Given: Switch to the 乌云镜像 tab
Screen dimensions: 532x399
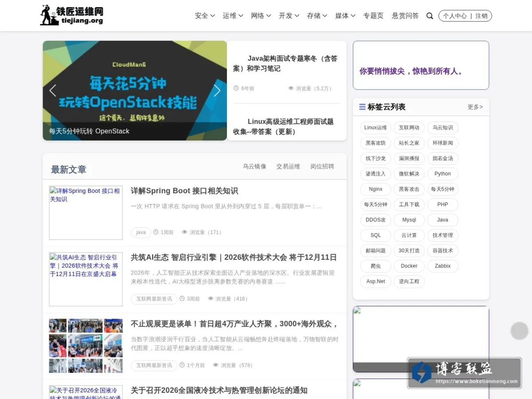Looking at the screenshot, I should coord(254,166).
